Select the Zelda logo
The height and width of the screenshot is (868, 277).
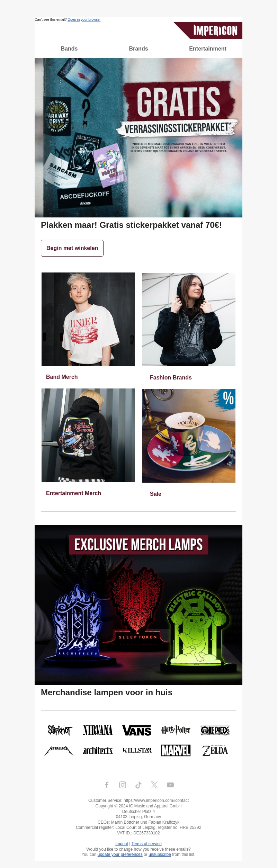[x=215, y=750]
